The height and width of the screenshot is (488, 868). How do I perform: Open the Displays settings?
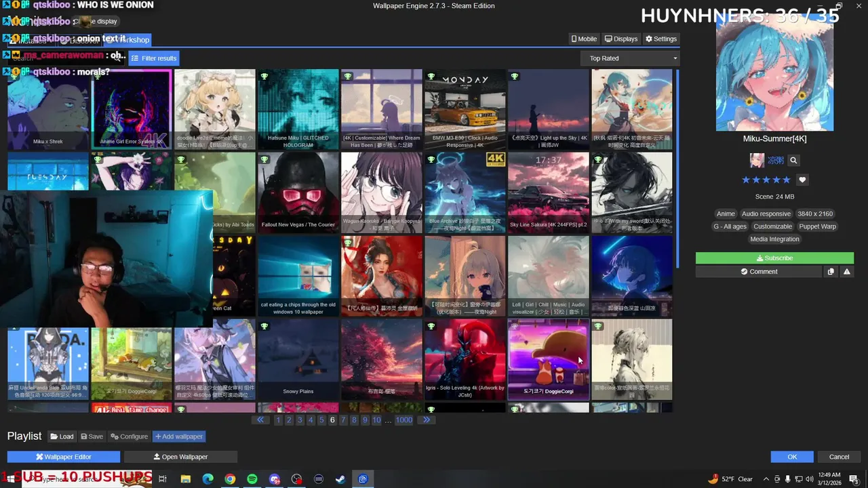(x=620, y=39)
